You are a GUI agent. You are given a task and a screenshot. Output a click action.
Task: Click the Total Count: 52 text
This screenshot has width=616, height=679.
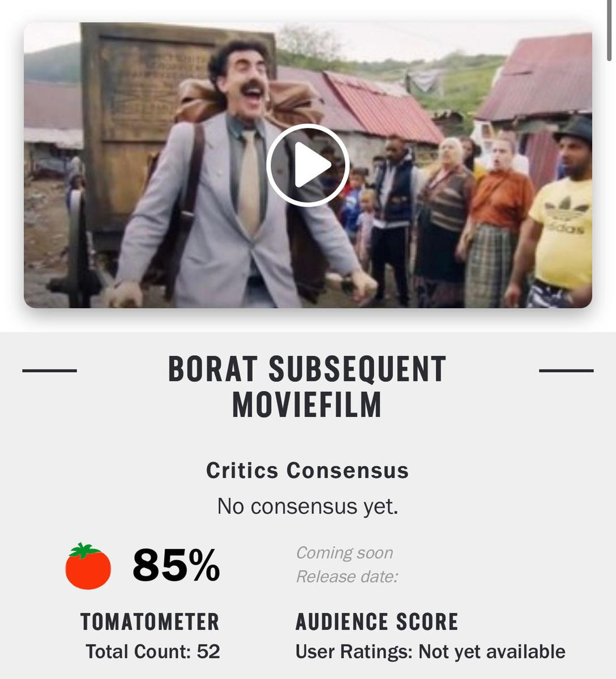[x=153, y=652]
